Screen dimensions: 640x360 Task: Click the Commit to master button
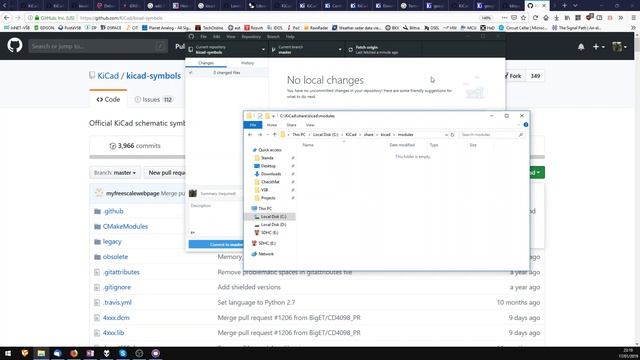216,244
